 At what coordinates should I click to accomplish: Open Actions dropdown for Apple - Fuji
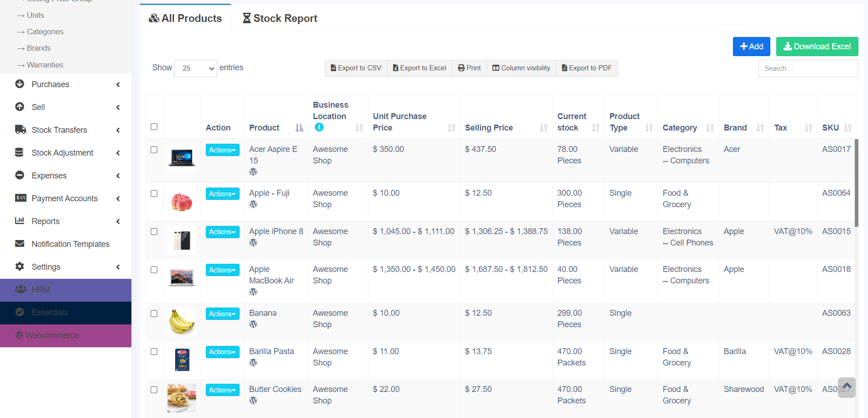[223, 194]
